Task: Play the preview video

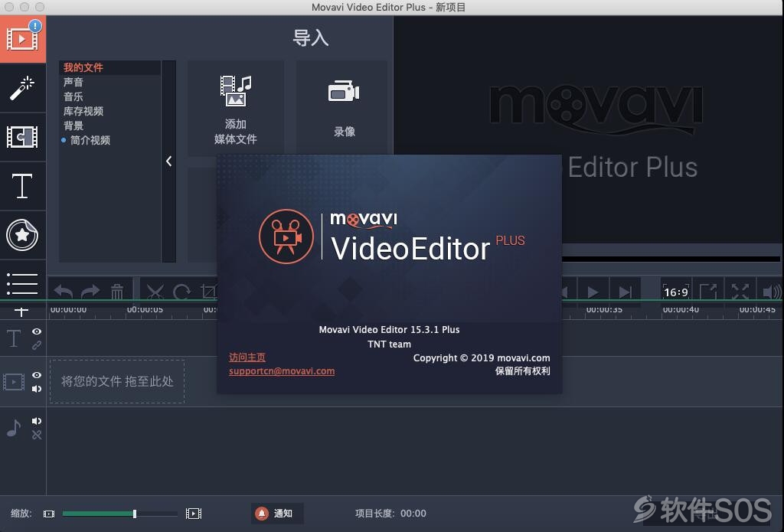Action: click(x=593, y=292)
